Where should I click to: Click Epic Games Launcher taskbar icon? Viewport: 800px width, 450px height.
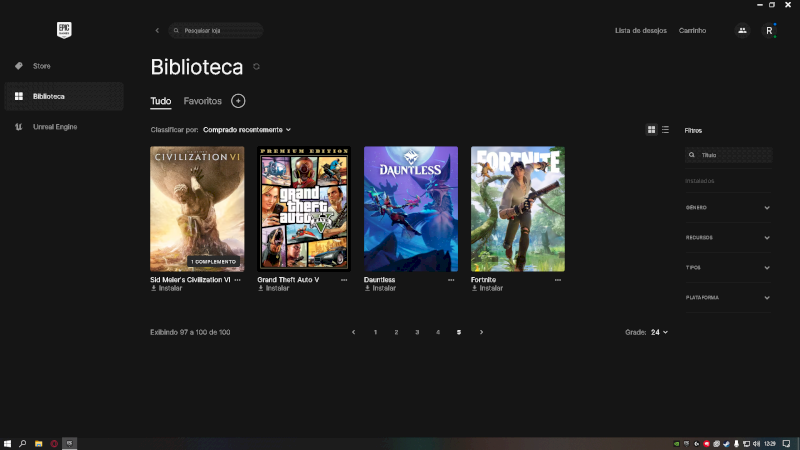tap(69, 444)
